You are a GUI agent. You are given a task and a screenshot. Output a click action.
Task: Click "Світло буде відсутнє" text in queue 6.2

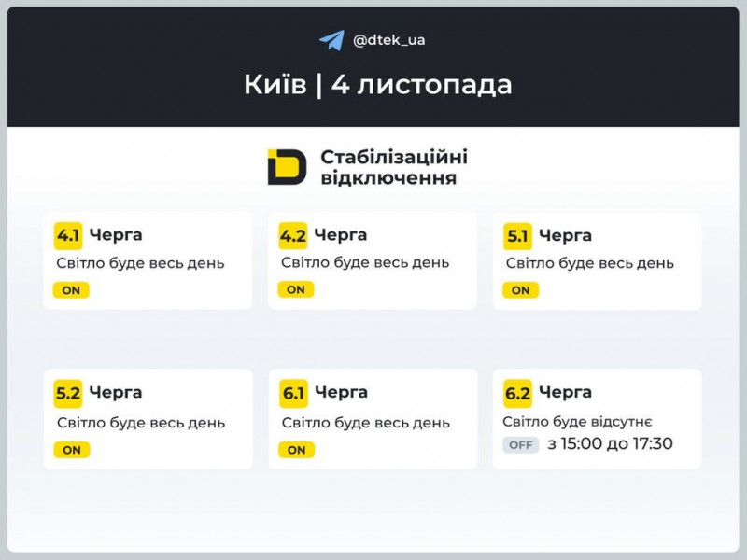577,423
